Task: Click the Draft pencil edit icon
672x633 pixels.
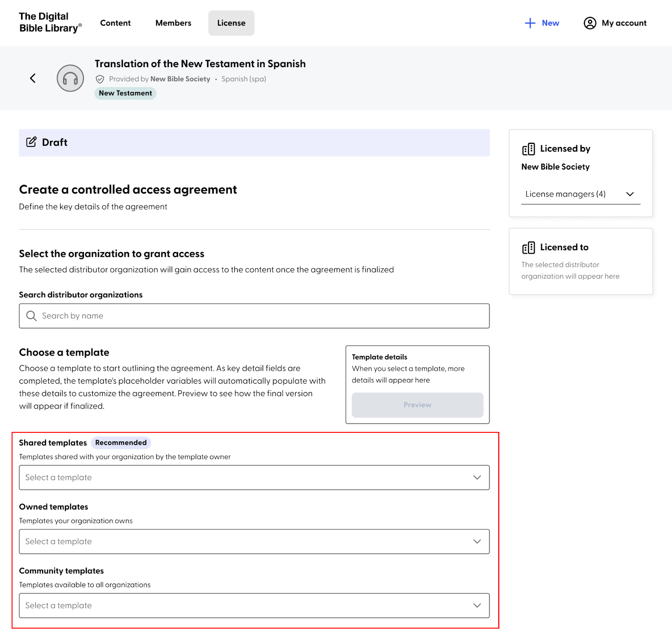Action: [x=31, y=142]
